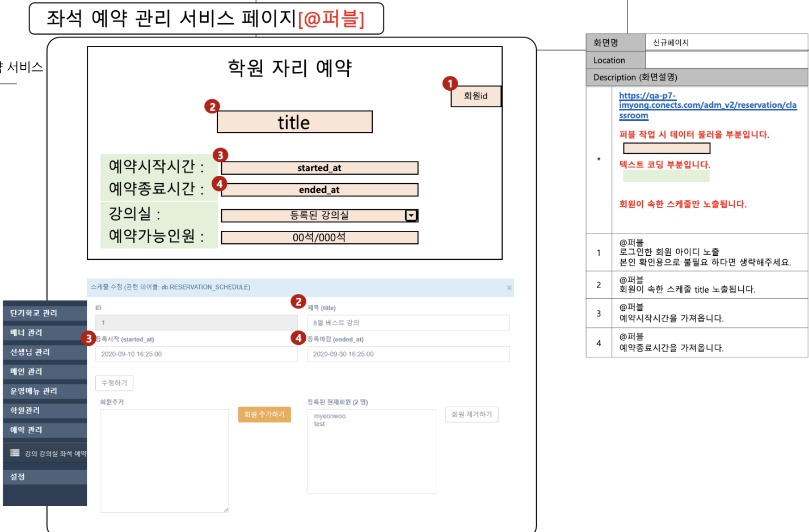Click the 수정하기 button
Image resolution: width=809 pixels, height=532 pixels.
click(113, 383)
